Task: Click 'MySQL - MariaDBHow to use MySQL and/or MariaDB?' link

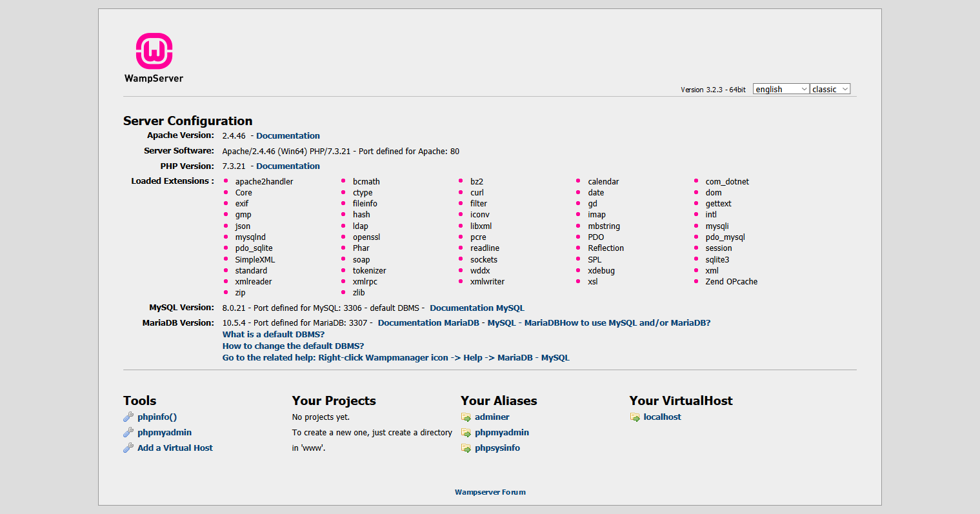Action: pos(599,323)
